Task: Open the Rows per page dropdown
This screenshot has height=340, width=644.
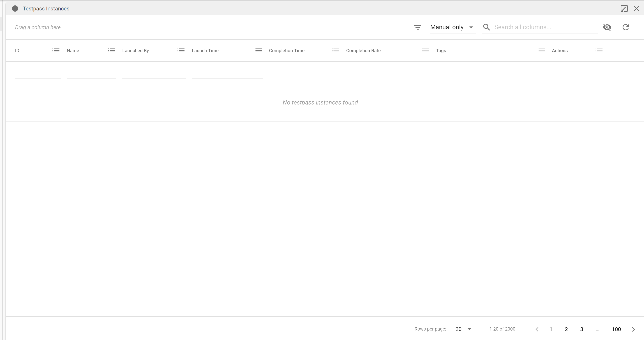Action: point(463,329)
